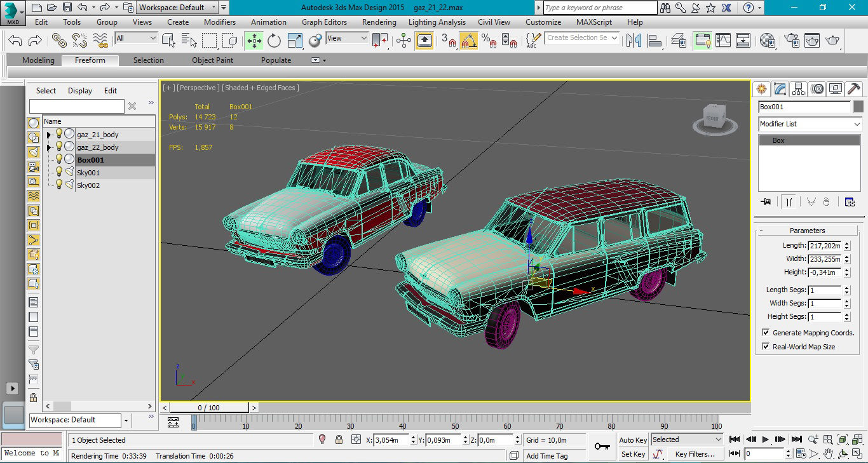This screenshot has width=868, height=463.
Task: Toggle Angle Snap in toolbar
Action: point(469,41)
